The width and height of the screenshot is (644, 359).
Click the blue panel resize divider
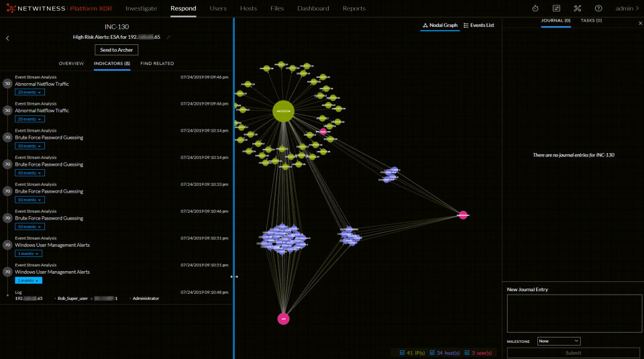[233, 188]
